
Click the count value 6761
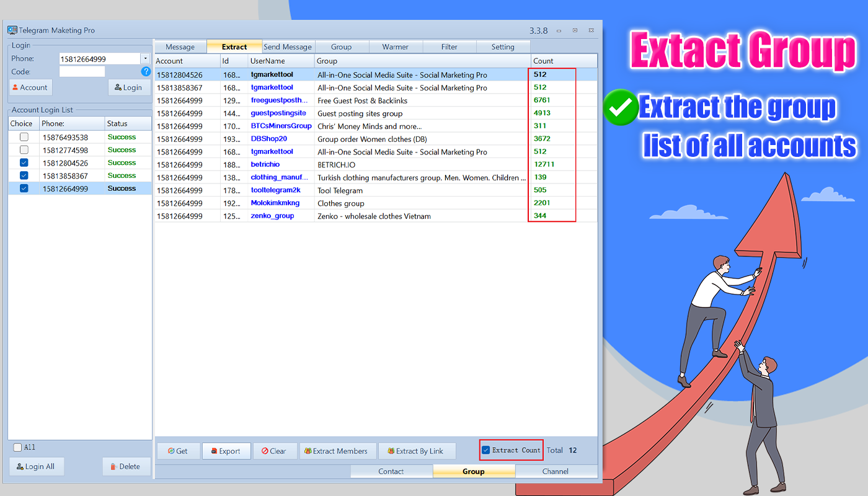coord(542,100)
